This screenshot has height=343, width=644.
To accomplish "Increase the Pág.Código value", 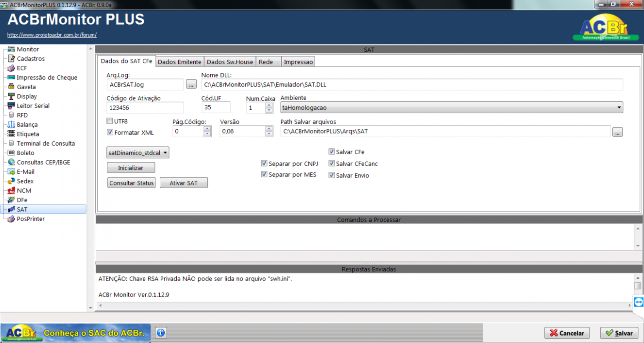I will pyautogui.click(x=208, y=129).
